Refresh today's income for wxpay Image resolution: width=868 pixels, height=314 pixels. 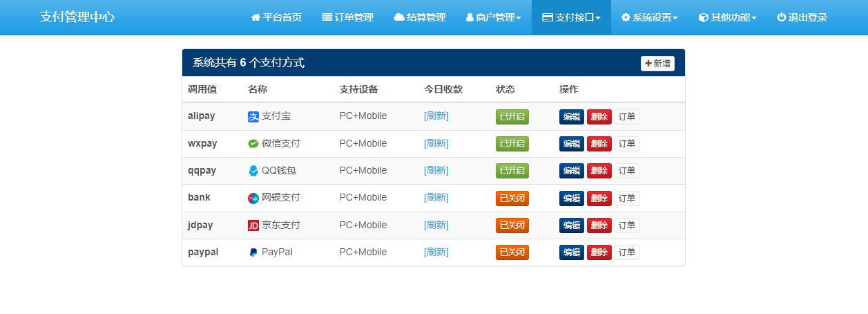tap(436, 143)
